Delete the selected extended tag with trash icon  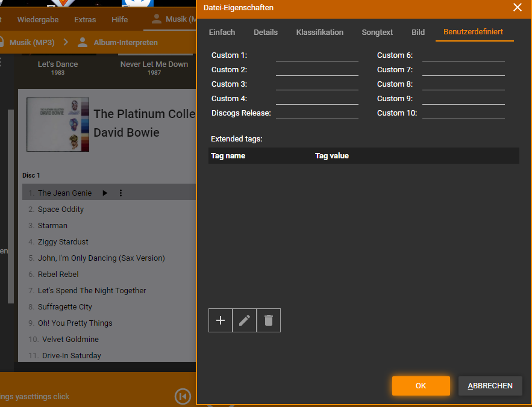point(269,320)
